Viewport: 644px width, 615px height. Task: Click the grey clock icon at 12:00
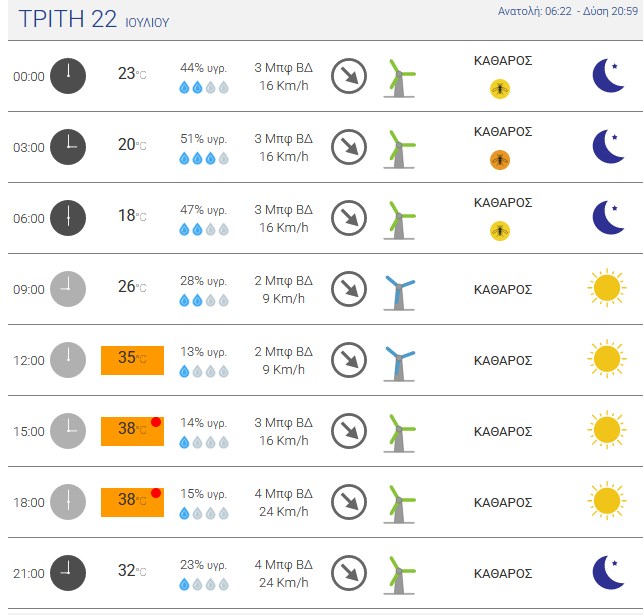[68, 360]
